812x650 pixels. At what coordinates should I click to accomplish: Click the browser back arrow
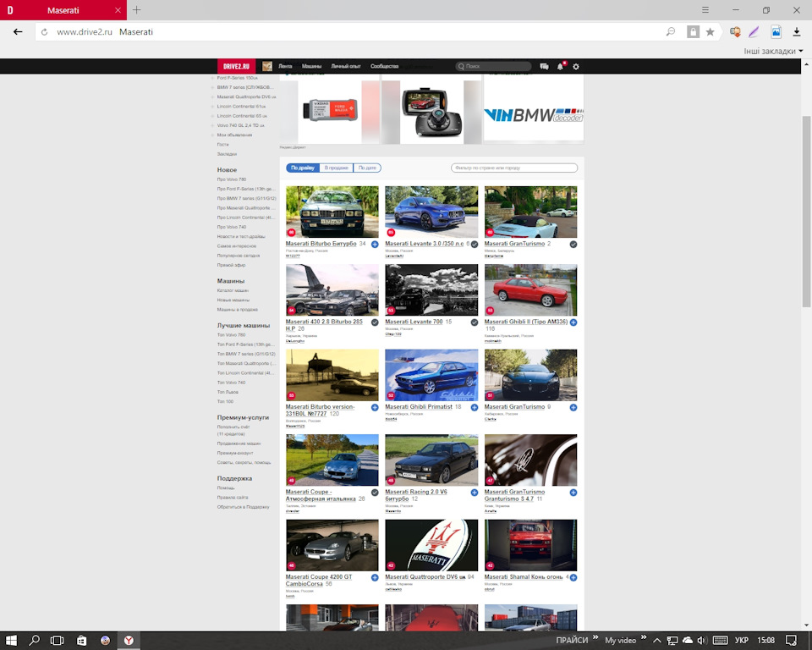pos(18,31)
